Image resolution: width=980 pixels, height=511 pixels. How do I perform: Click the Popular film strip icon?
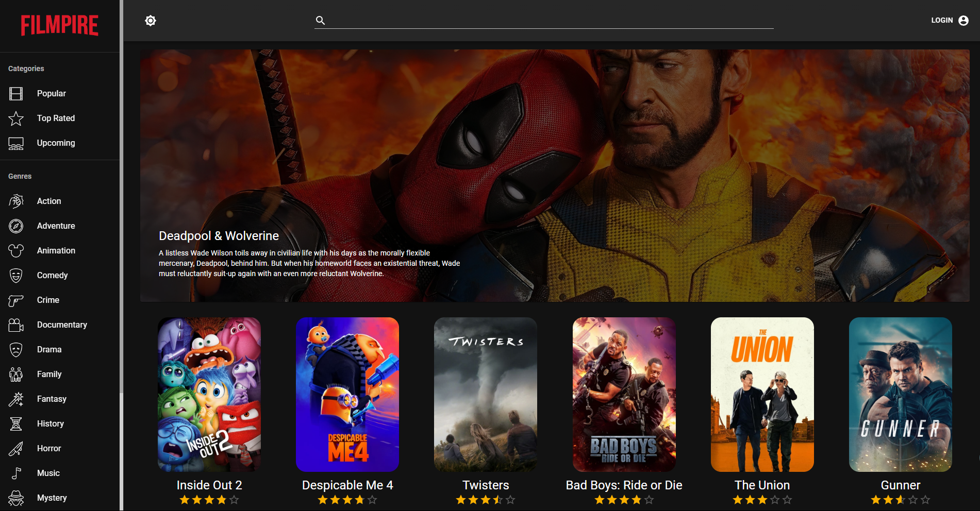[x=16, y=94]
